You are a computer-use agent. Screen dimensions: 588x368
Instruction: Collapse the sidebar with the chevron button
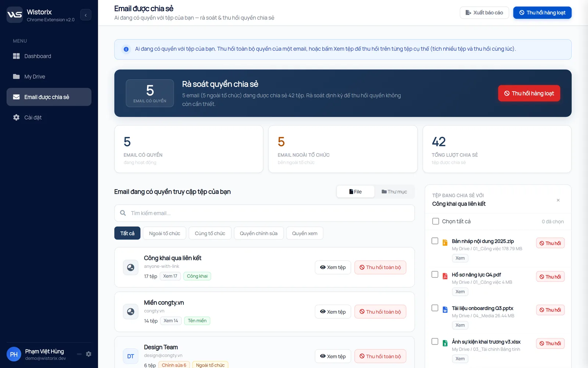tap(86, 15)
